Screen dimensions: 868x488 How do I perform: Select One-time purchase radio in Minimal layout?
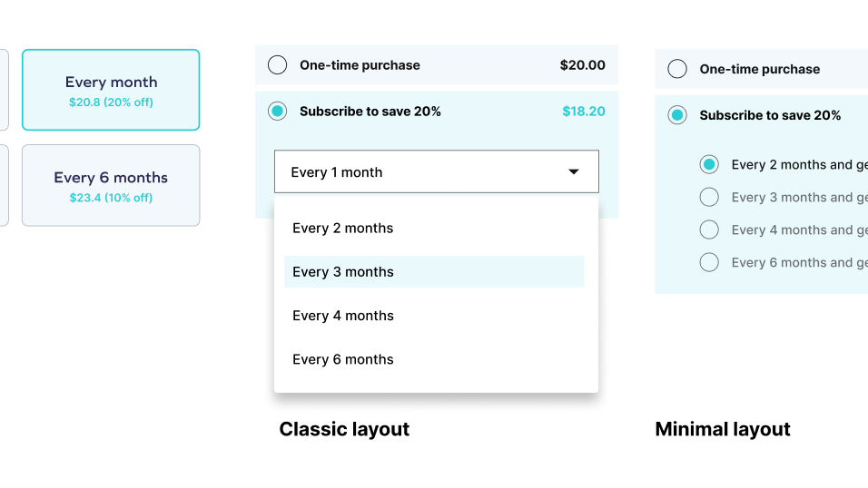[x=677, y=69]
